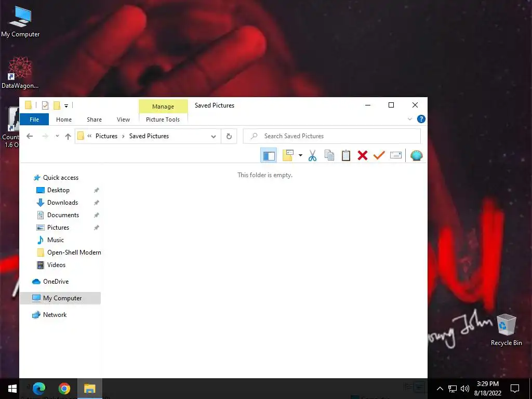Click the blue Help question mark icon
The image size is (532, 399).
tap(421, 119)
